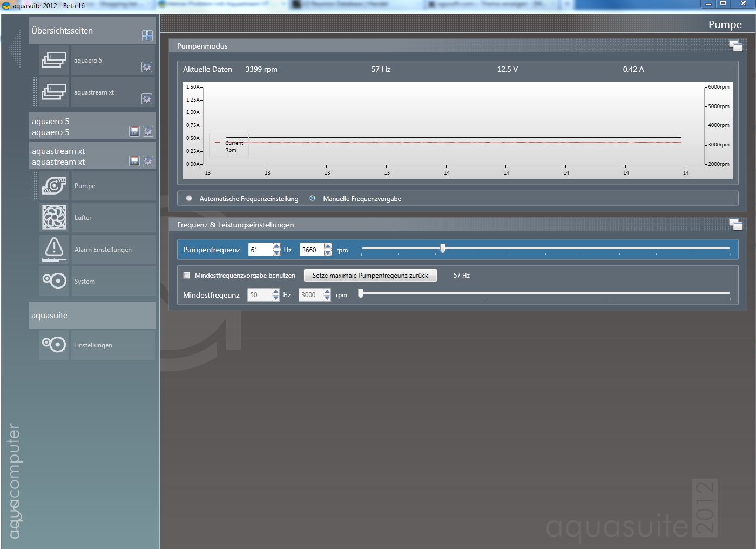The height and width of the screenshot is (549, 756).
Task: Open Alarm Einstellungen warning icon
Action: pyautogui.click(x=54, y=249)
